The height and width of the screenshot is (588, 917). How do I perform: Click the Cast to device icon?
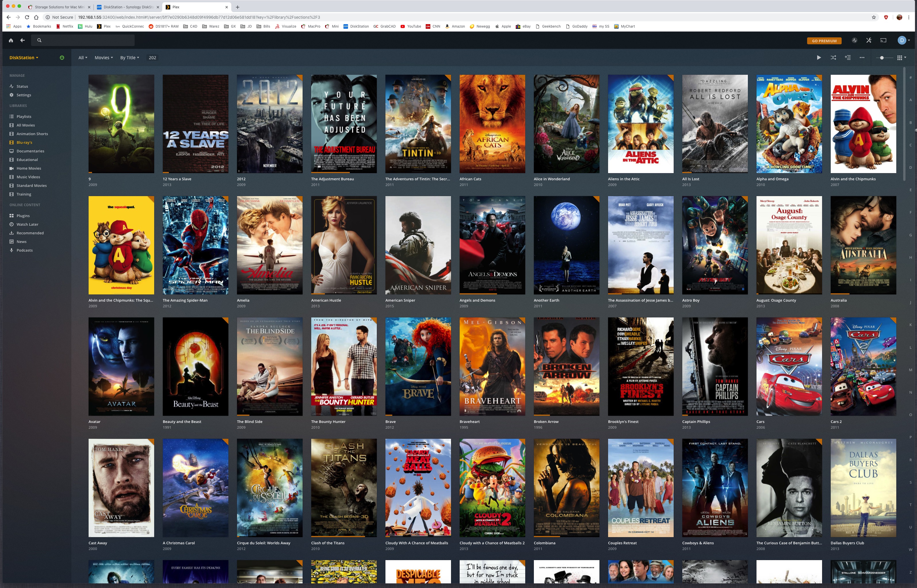pyautogui.click(x=883, y=41)
